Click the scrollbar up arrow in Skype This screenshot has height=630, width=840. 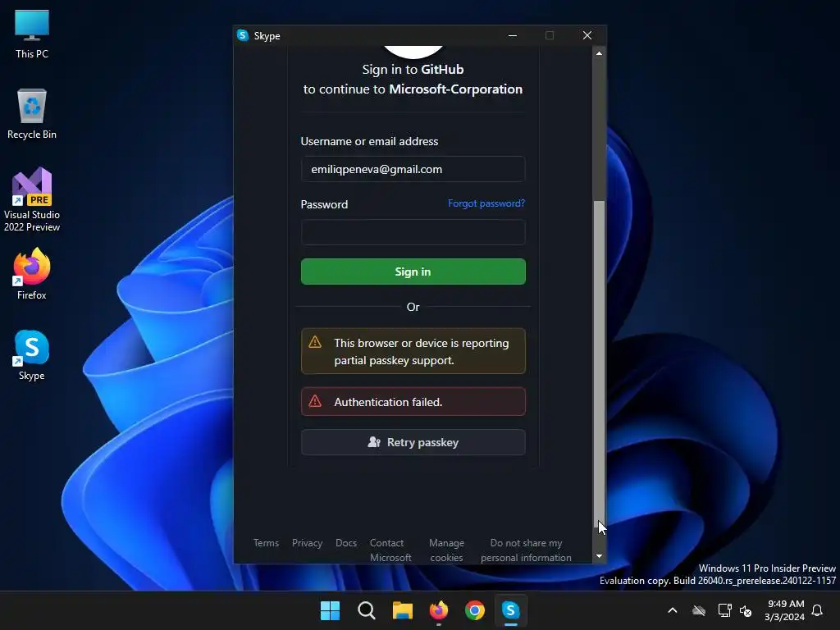point(599,53)
